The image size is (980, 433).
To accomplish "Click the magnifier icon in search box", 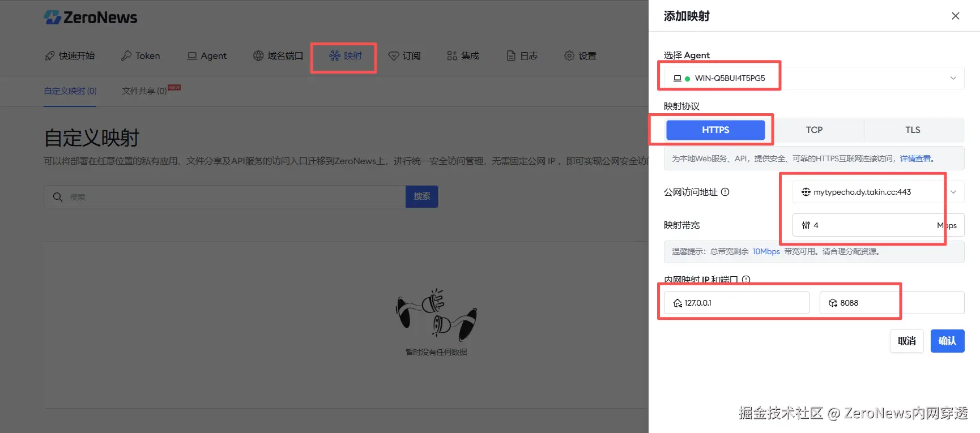I will coord(58,197).
